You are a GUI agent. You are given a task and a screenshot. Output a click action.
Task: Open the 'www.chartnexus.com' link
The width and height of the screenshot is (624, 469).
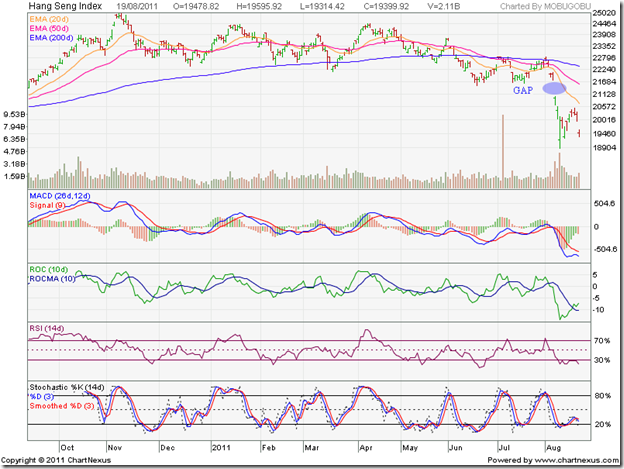pyautogui.click(x=576, y=460)
